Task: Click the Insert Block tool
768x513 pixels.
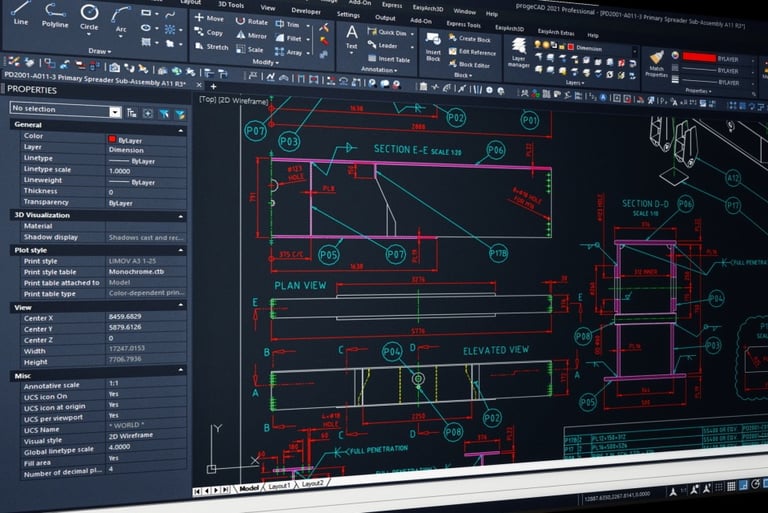Action: tap(433, 46)
